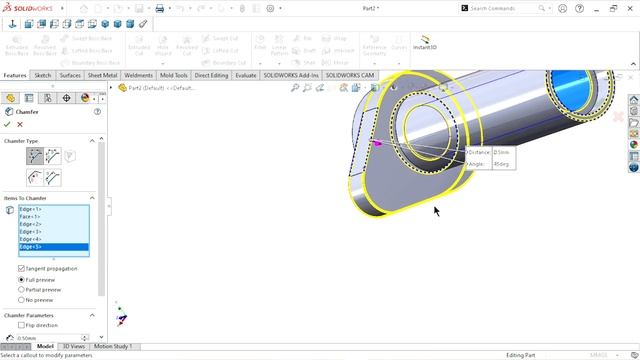The image size is (640, 360).
Task: Switch to Features tab
Action: coord(15,75)
